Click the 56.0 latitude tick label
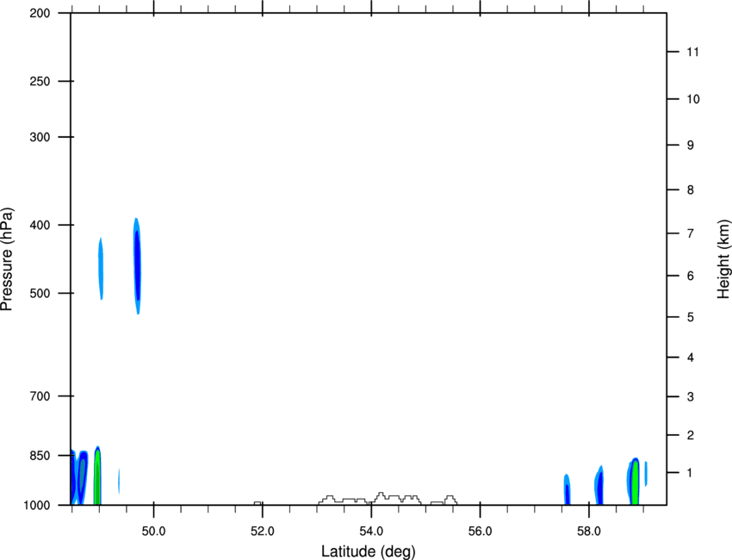 [480, 532]
